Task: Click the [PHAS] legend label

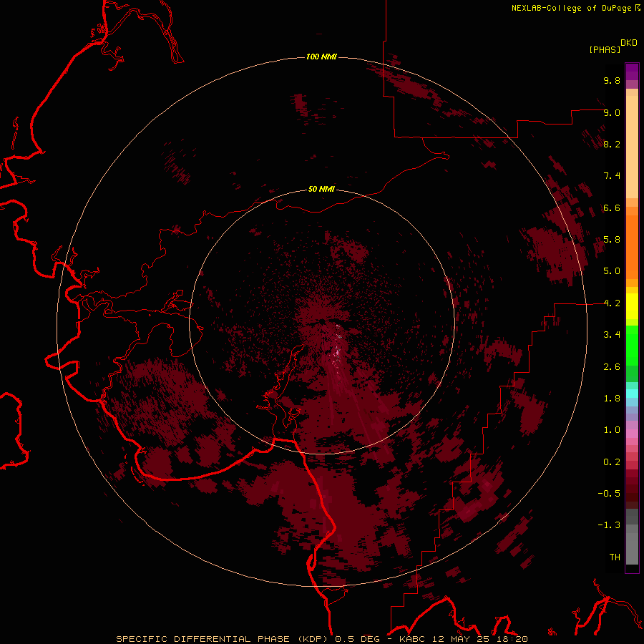Action: click(605, 49)
